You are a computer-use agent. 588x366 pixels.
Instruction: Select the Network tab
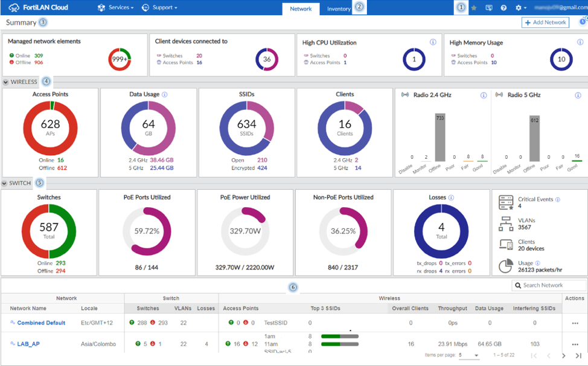click(x=301, y=9)
